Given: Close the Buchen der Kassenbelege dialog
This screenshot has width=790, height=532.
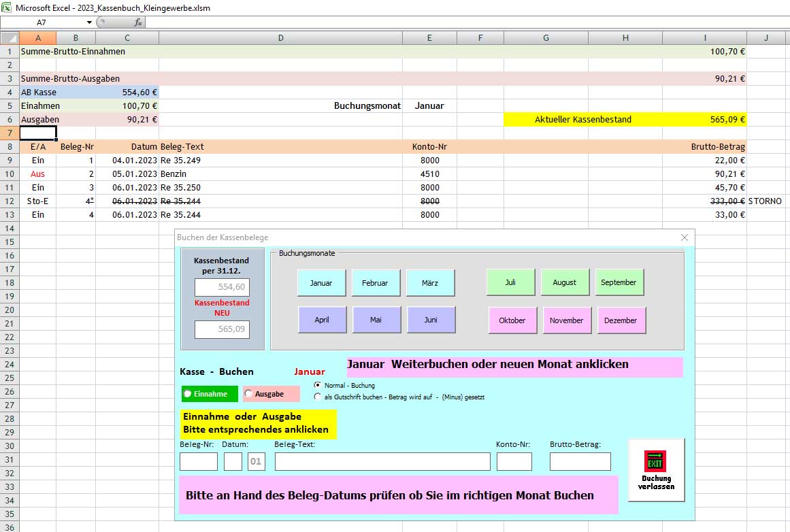Looking at the screenshot, I should (x=684, y=237).
